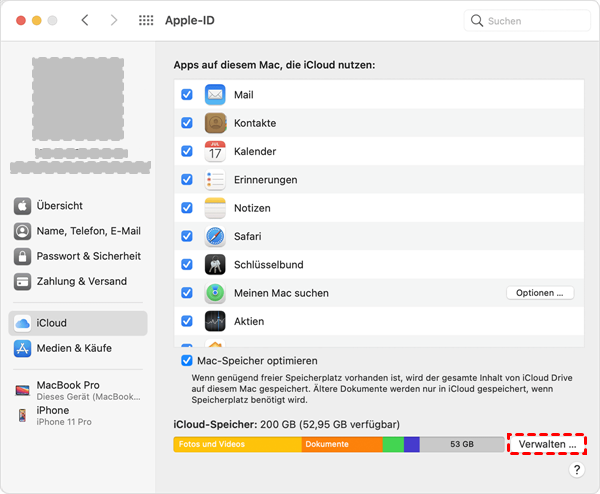600x494 pixels.
Task: Click the Schlüsselbund keychain icon
Action: 215,265
